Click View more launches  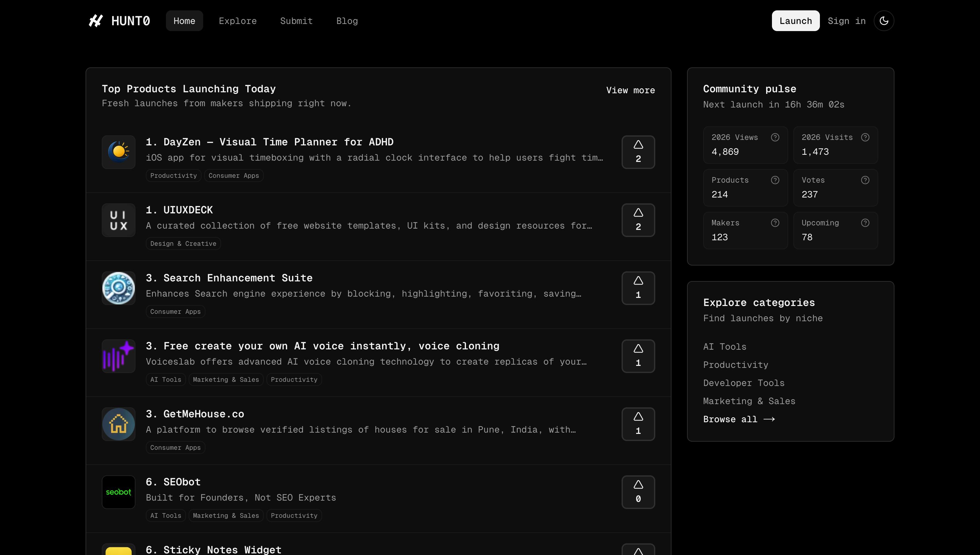click(630, 90)
